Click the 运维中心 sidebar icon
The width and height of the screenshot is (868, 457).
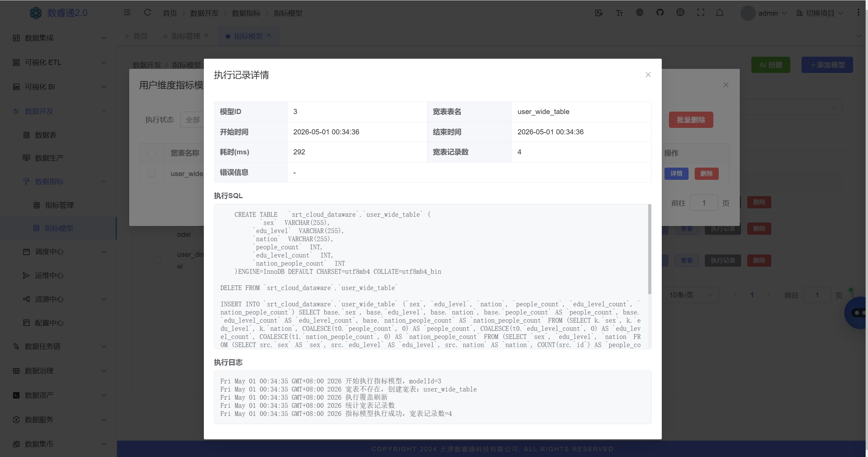point(26,275)
